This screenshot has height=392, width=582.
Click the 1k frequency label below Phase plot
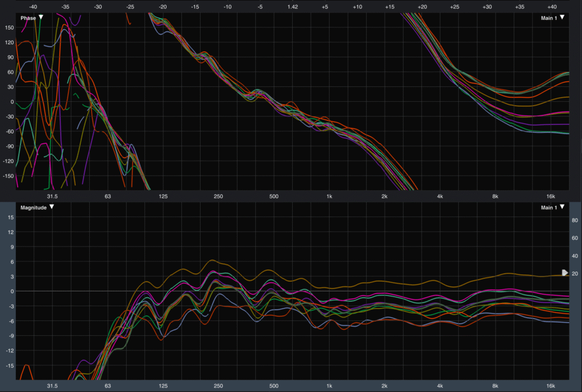pos(329,197)
